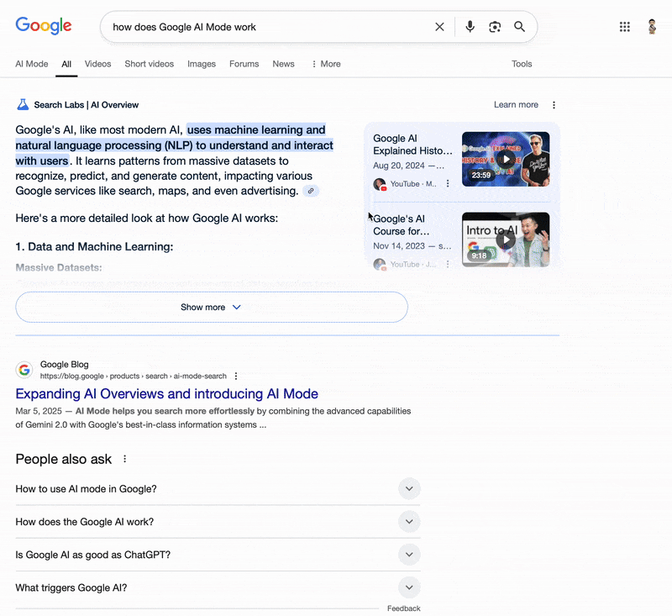Open the Google apps grid
The image size is (672, 616).
pyautogui.click(x=624, y=27)
